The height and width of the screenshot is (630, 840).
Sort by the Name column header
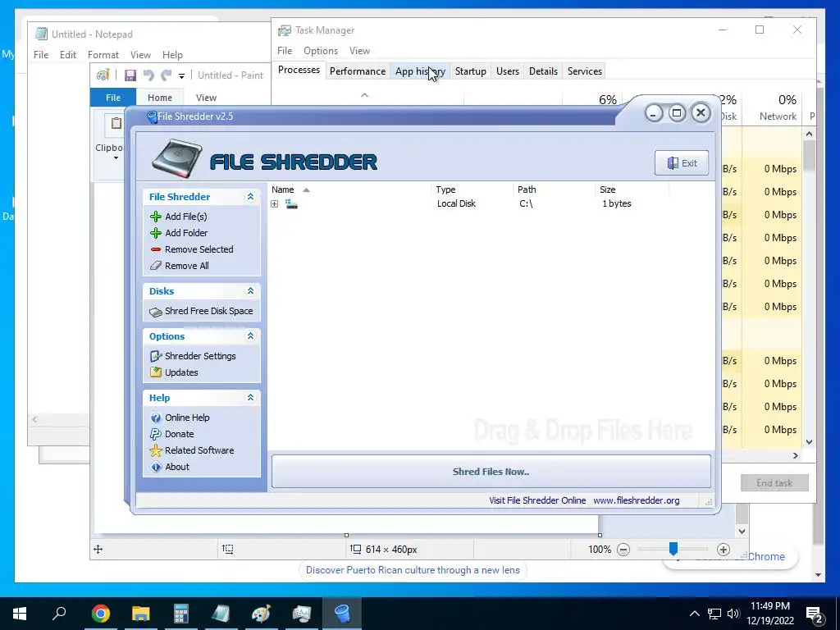[x=350, y=189]
